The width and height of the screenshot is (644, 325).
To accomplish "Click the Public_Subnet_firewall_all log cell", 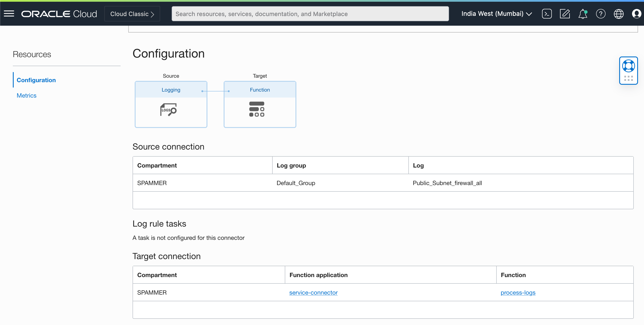I will coord(447,183).
